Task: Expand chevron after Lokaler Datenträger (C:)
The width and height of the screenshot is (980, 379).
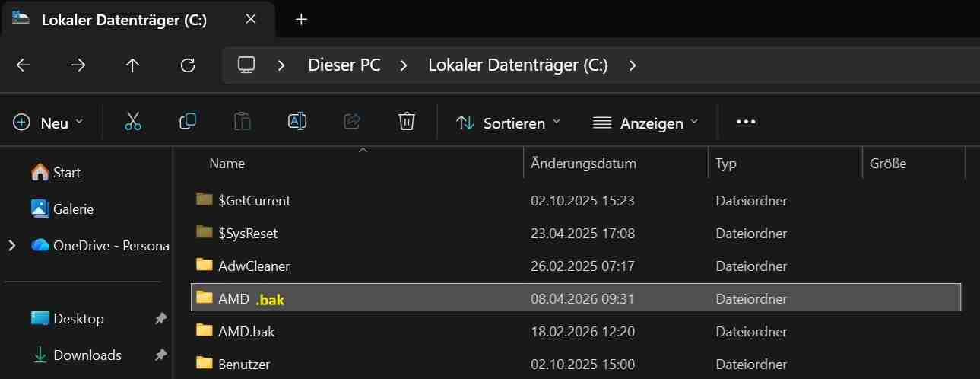Action: tap(633, 65)
